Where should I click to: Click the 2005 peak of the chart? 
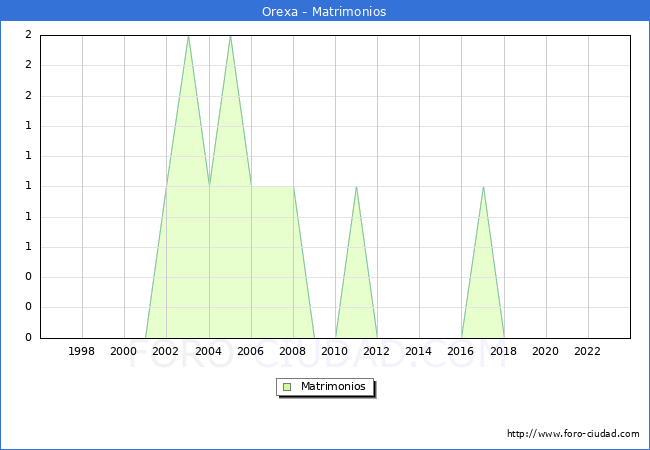pyautogui.click(x=230, y=37)
